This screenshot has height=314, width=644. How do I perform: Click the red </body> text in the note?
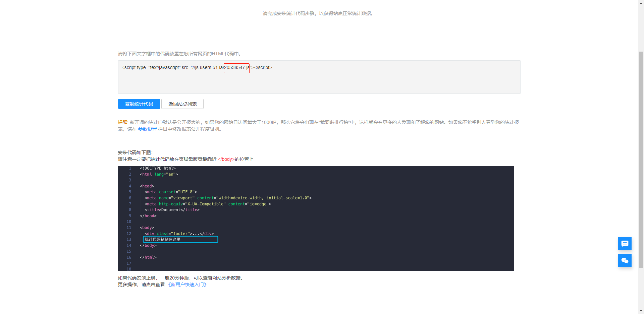click(226, 159)
